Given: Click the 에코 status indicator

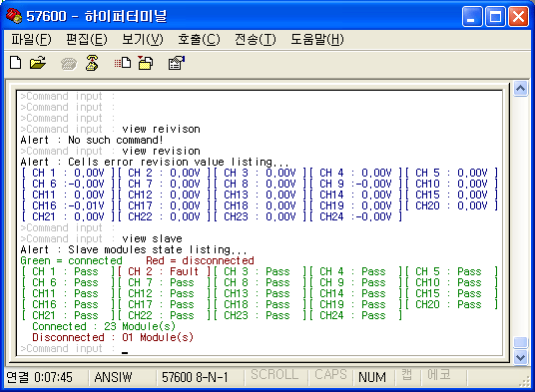Looking at the screenshot, I should click(439, 375).
